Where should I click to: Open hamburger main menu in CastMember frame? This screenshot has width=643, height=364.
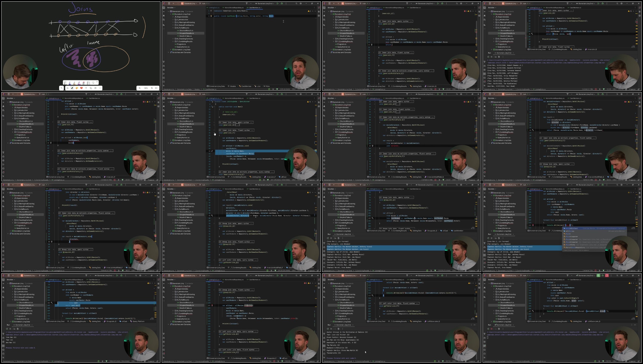click(169, 3)
